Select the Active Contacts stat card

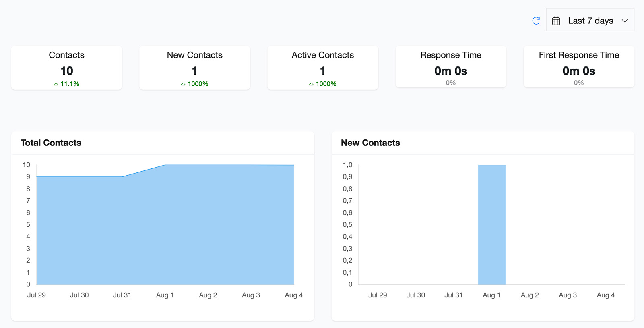[x=322, y=68]
